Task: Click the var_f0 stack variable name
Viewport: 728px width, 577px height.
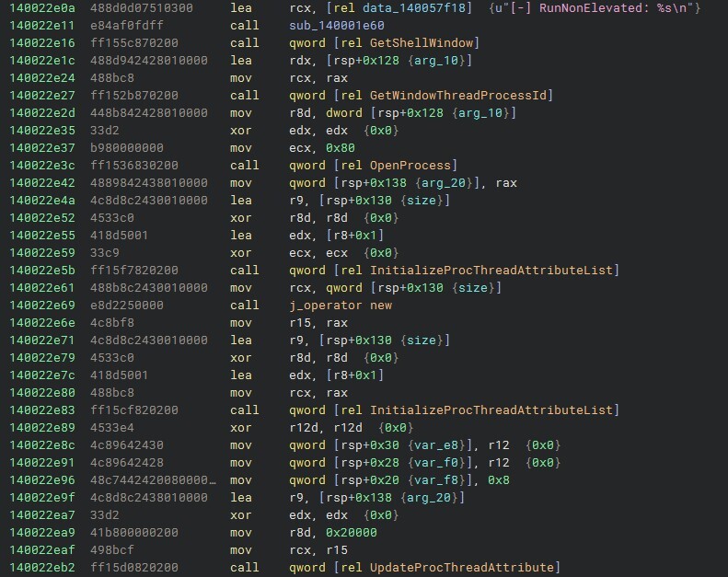Action: (436, 463)
